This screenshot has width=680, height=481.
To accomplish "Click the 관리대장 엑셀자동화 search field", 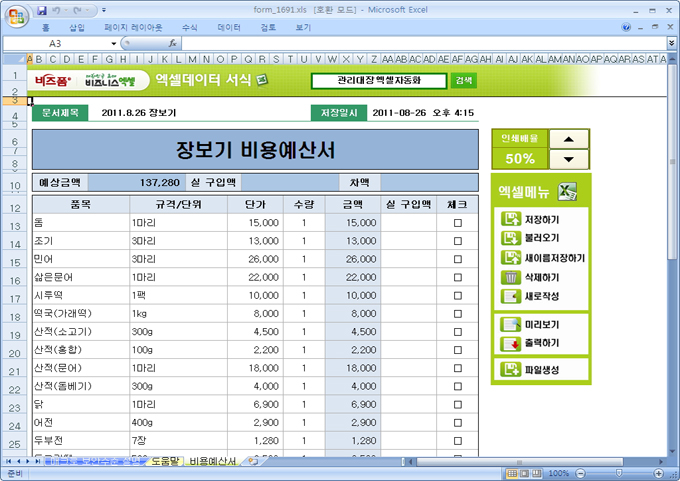I will point(379,80).
